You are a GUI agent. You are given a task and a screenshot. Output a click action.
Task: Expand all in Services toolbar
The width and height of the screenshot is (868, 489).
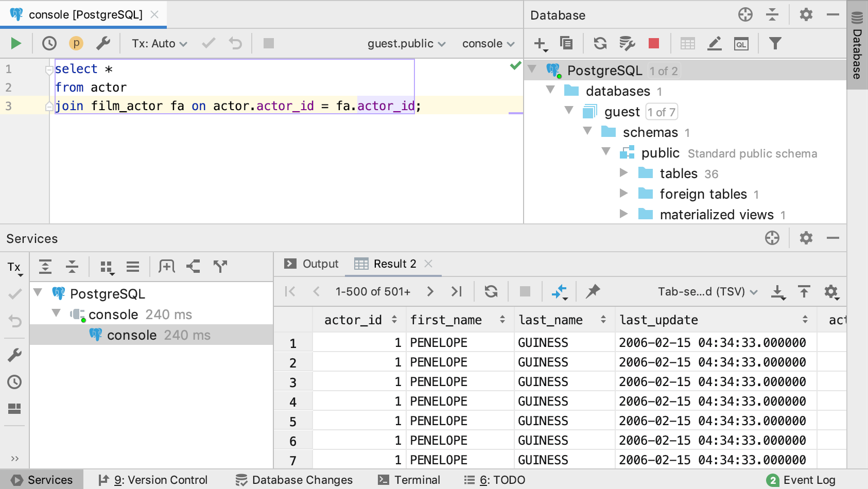[45, 267]
